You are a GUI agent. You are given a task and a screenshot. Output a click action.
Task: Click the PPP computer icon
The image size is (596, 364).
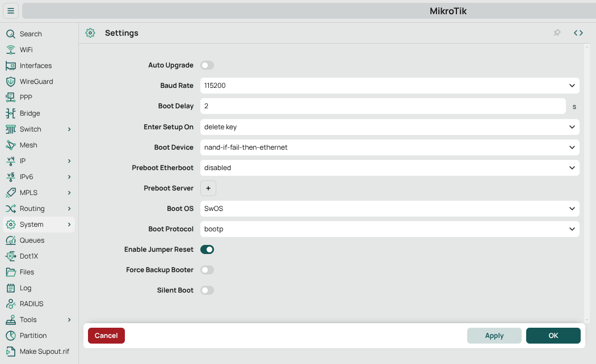11,98
